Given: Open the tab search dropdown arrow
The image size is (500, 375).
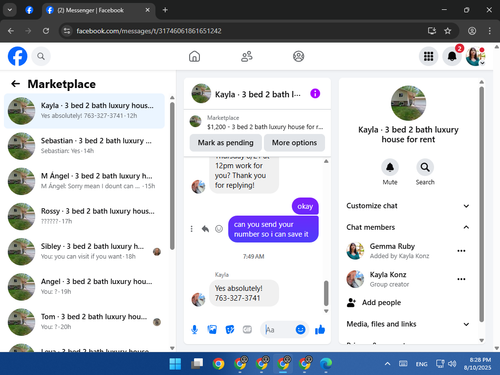Looking at the screenshot, I should tap(10, 10).
